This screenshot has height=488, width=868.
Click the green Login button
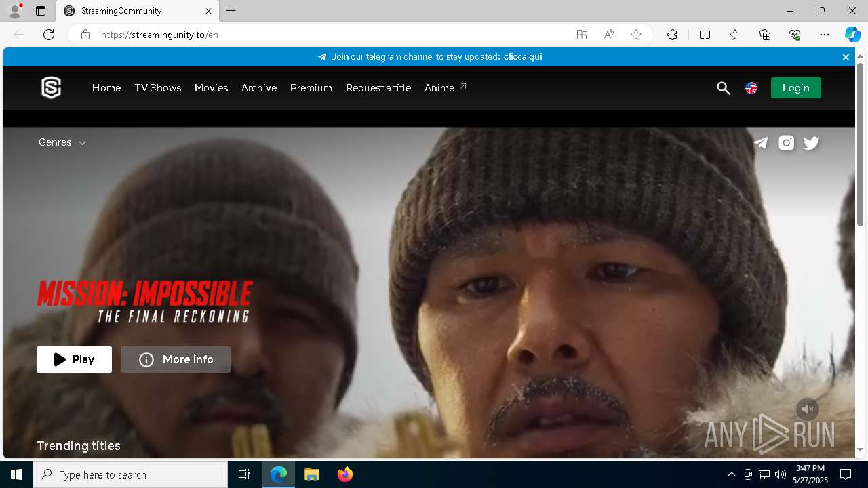coord(796,88)
